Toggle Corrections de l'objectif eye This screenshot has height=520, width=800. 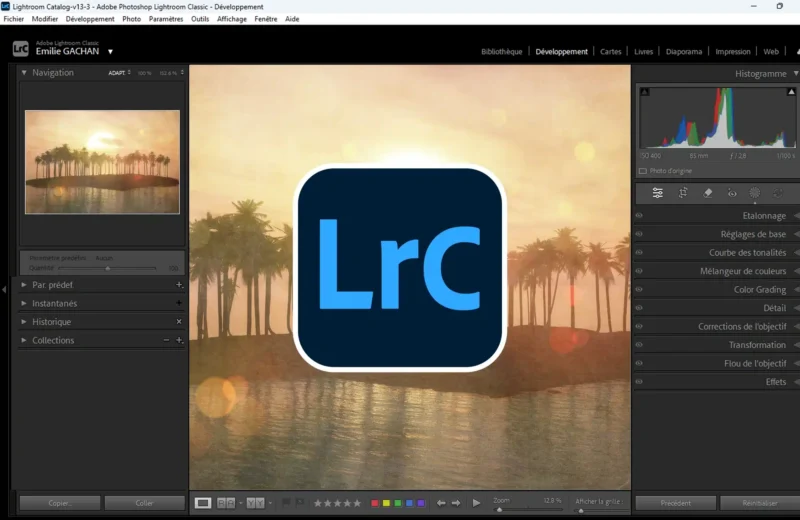[x=639, y=326]
